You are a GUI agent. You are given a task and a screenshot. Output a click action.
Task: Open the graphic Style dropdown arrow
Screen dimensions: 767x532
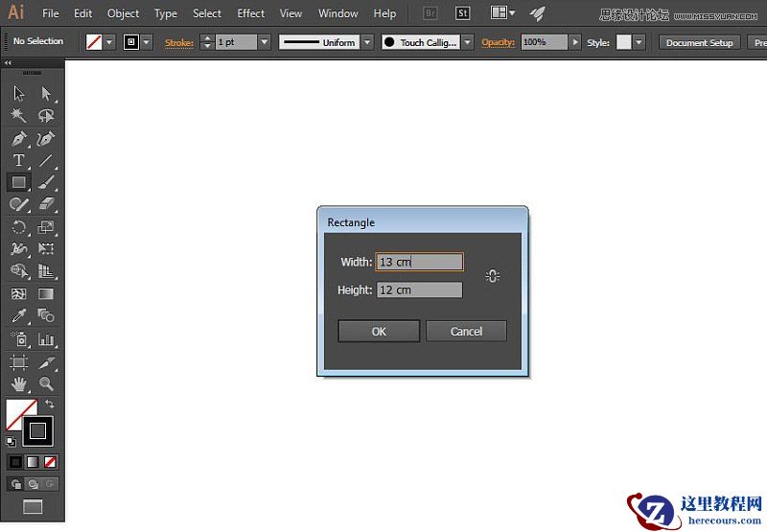pyautogui.click(x=639, y=42)
